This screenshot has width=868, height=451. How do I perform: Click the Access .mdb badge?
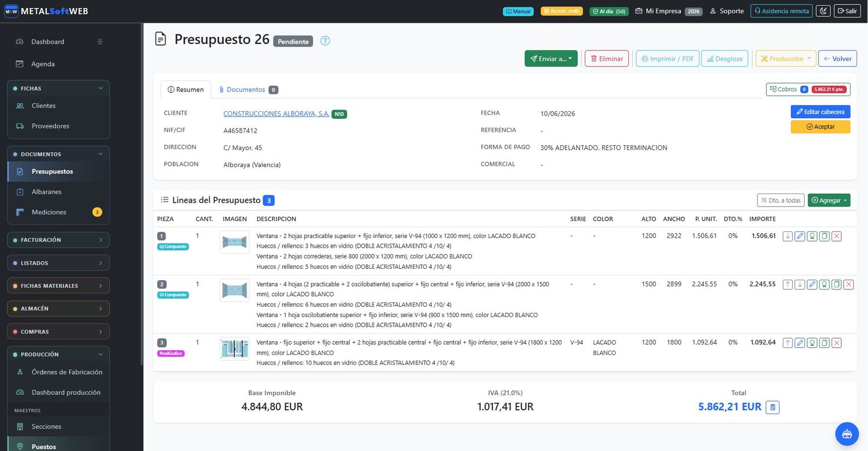click(x=561, y=11)
